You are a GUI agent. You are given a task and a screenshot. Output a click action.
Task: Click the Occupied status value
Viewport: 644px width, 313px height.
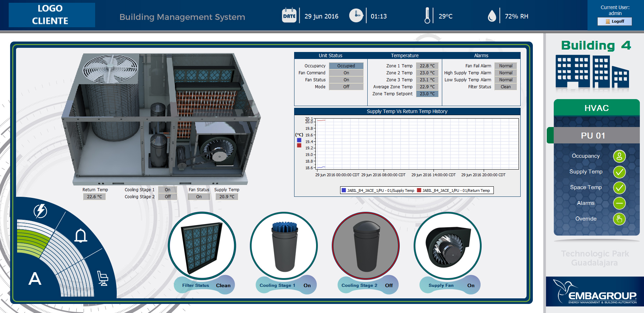click(x=346, y=66)
